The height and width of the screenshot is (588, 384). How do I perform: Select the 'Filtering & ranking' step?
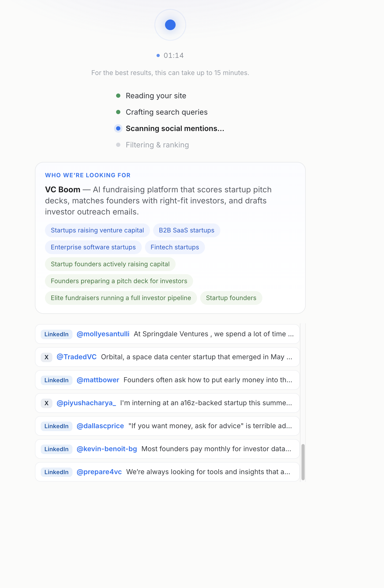tap(157, 145)
